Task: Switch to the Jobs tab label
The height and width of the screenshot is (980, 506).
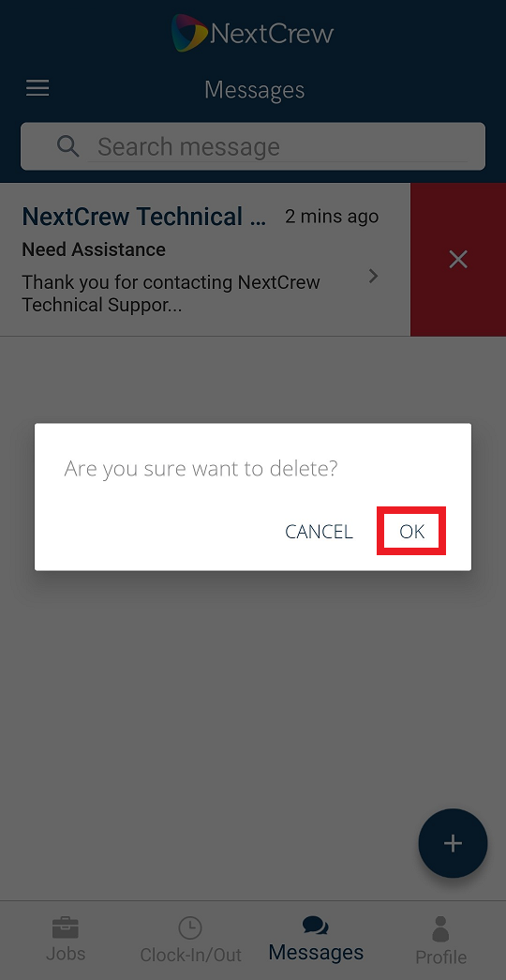Action: pos(66,954)
